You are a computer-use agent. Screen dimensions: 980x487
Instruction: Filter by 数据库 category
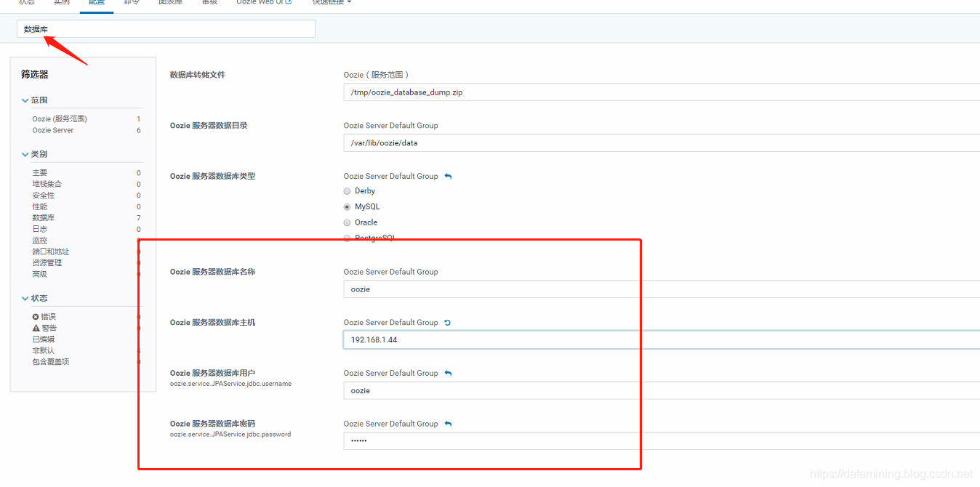44,218
